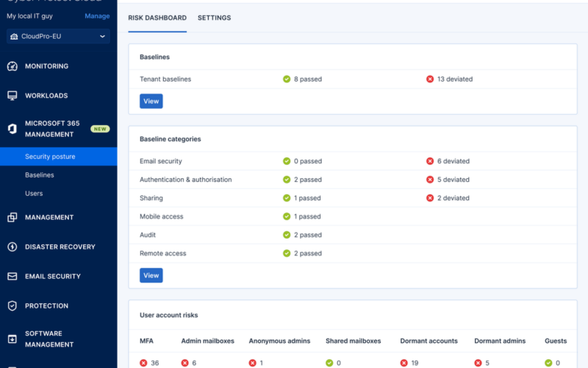Switch to the Settings tab
The width and height of the screenshot is (588, 368).
coord(214,18)
